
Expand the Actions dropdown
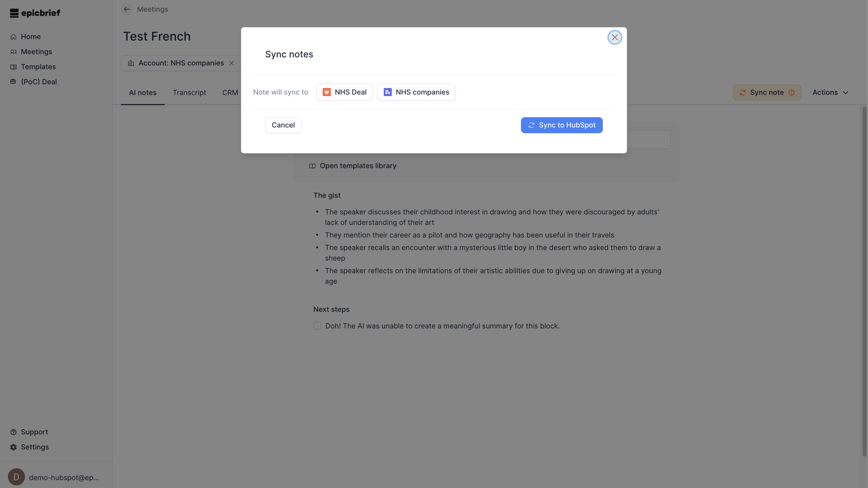click(830, 93)
